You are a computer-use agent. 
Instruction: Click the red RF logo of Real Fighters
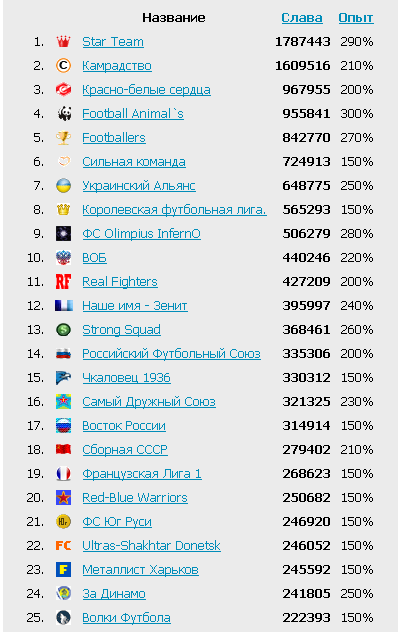click(x=63, y=281)
